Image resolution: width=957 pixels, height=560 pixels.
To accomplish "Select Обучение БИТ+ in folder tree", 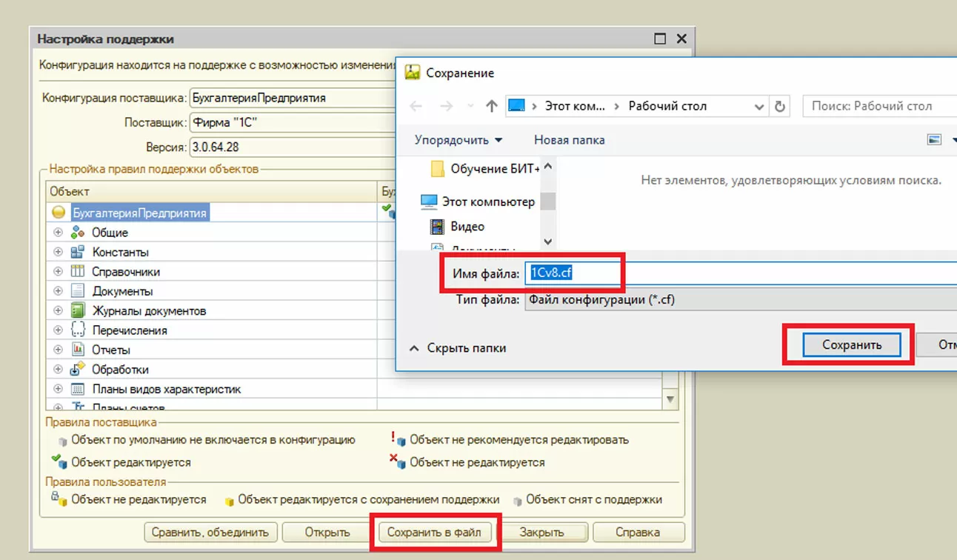I will (x=496, y=169).
